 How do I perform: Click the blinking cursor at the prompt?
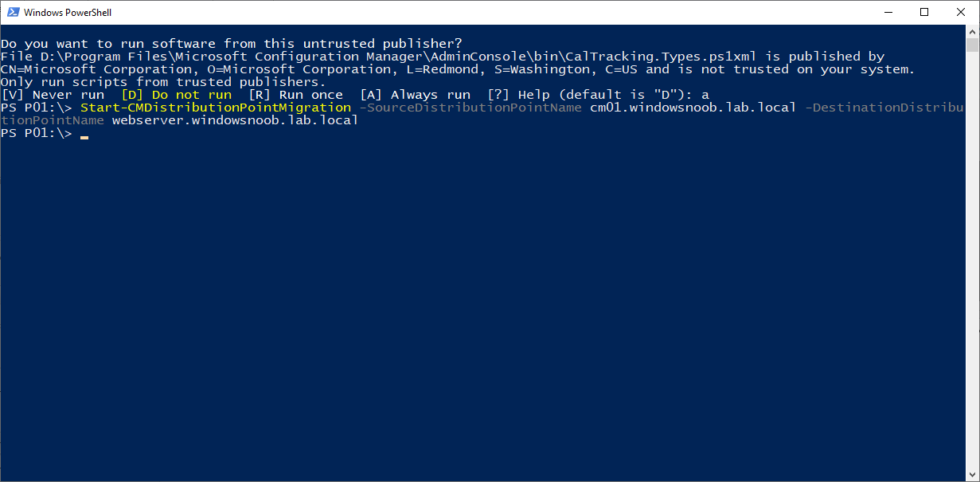click(84, 137)
